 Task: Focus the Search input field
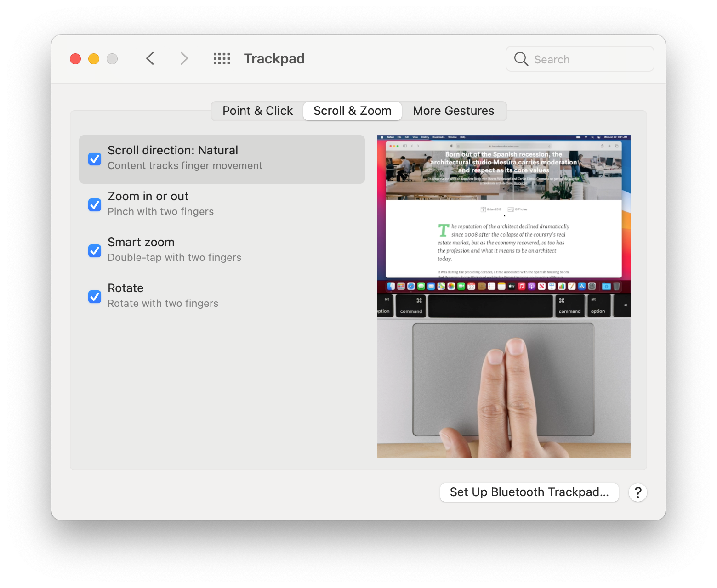(x=580, y=59)
